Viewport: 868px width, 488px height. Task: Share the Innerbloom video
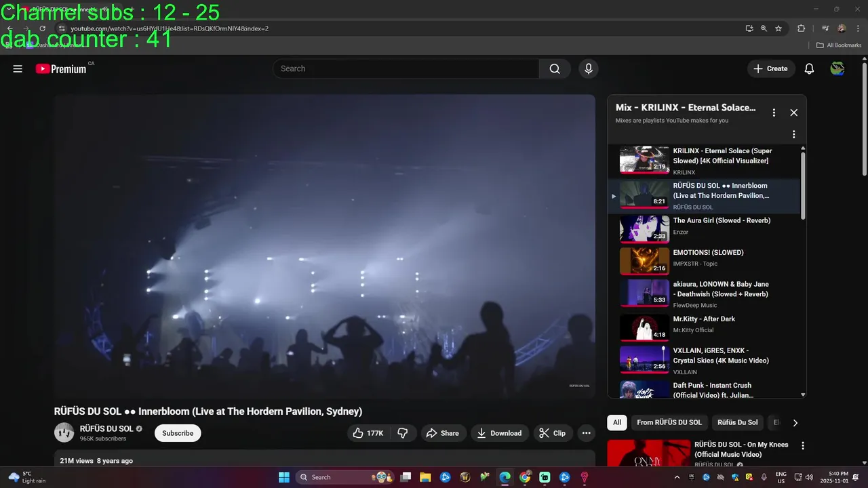point(443,433)
